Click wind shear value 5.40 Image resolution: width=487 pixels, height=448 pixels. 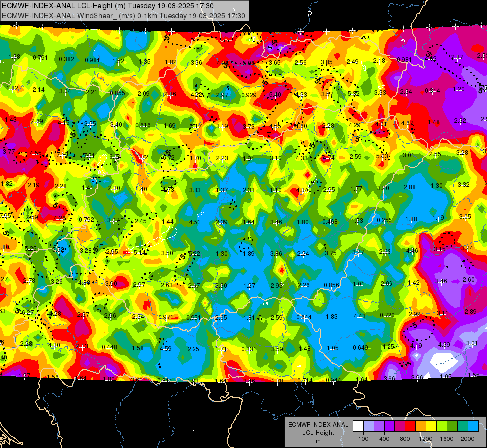coord(275,94)
